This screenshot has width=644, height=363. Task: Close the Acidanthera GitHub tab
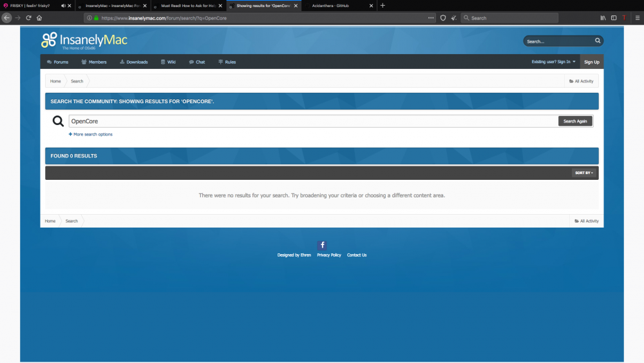pos(372,6)
